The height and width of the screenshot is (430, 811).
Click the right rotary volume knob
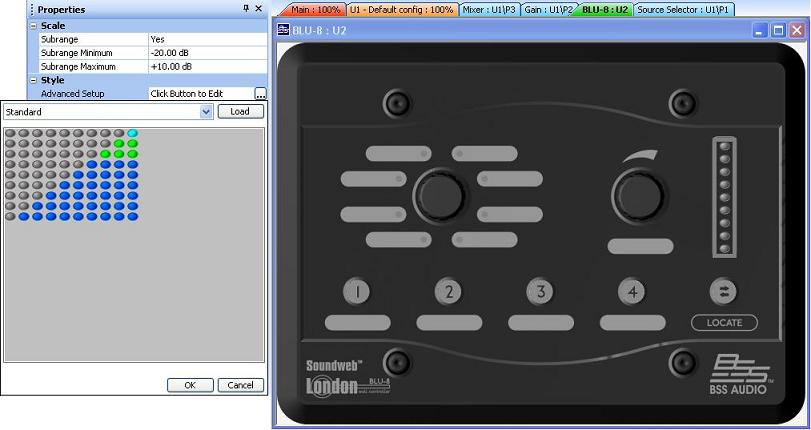point(639,196)
